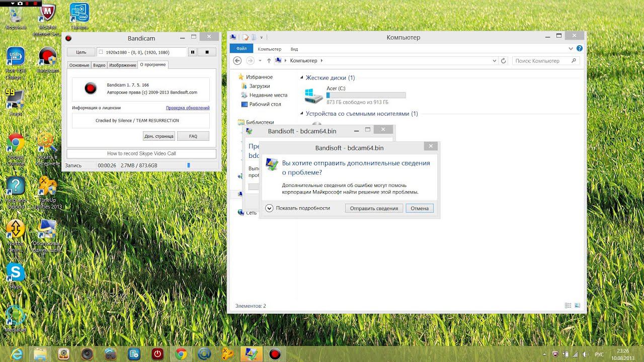Open the Вид ribbon tab in Explorer

(x=294, y=49)
